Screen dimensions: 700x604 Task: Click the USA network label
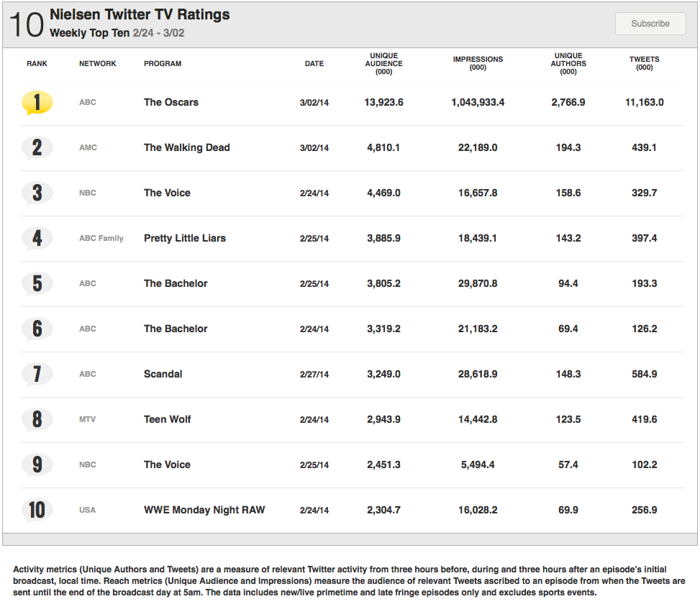point(88,510)
